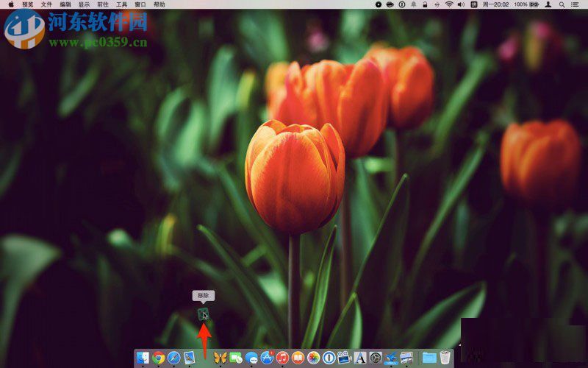Click the padlock menu bar icon
The height and width of the screenshot is (368, 588).
[x=425, y=4]
